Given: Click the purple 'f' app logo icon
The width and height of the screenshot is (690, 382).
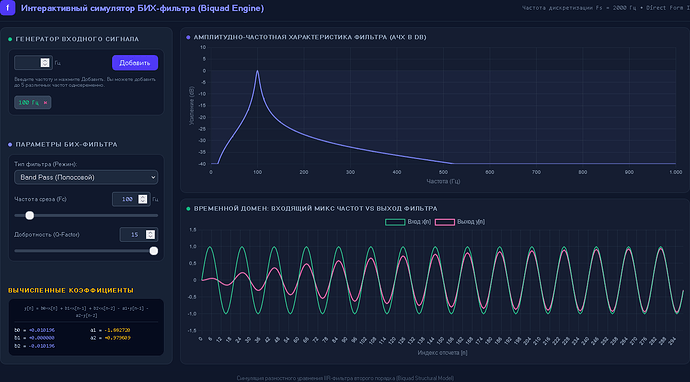Looking at the screenshot, I should pyautogui.click(x=7, y=8).
